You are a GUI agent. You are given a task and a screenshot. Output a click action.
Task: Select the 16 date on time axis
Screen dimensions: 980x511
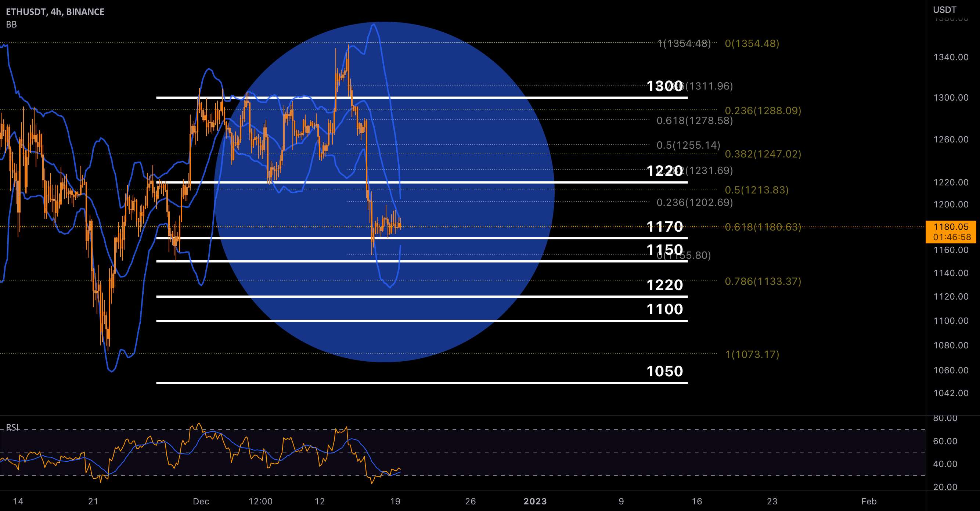pyautogui.click(x=697, y=501)
